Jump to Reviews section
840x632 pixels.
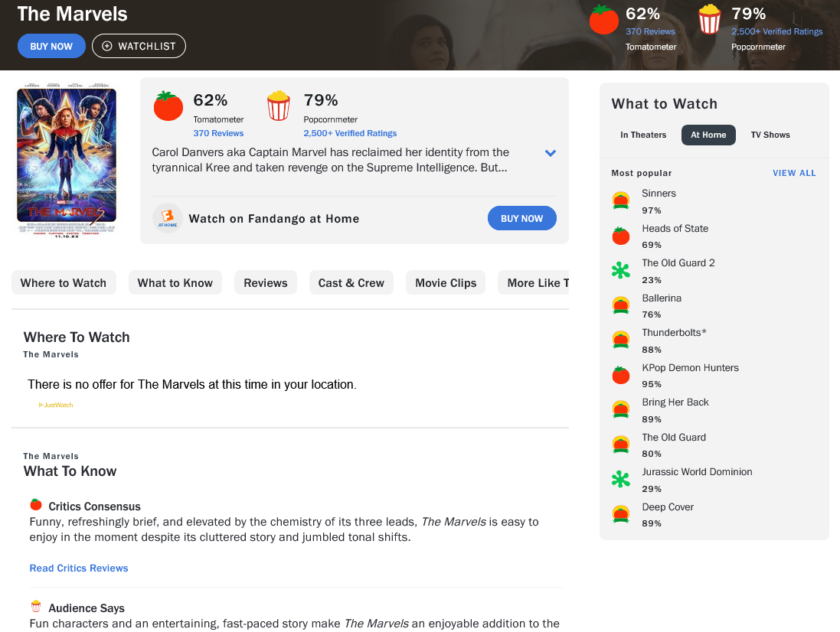(265, 282)
